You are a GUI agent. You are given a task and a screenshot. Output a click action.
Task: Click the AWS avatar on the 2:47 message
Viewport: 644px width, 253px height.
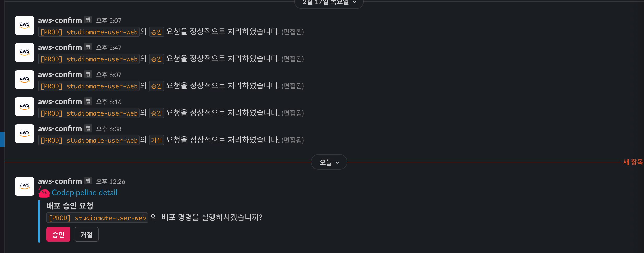pyautogui.click(x=25, y=53)
